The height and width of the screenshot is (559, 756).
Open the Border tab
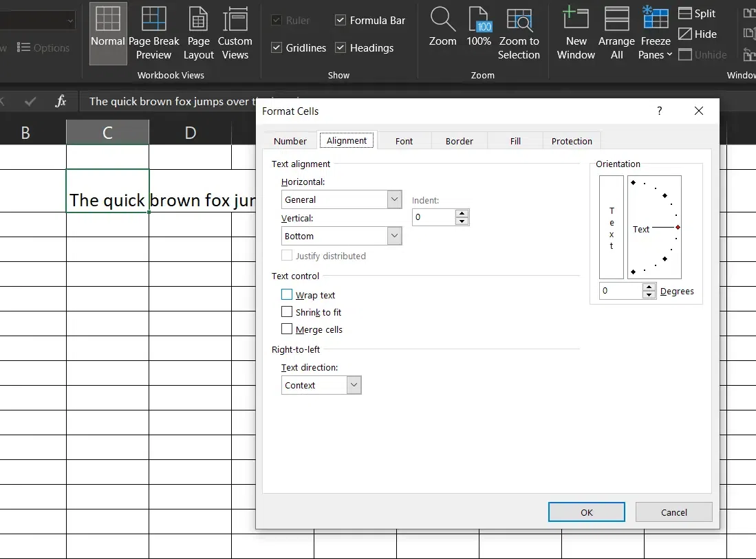[459, 141]
